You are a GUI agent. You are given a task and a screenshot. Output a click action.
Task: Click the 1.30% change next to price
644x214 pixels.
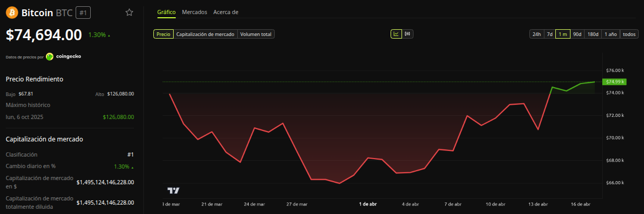(x=99, y=35)
